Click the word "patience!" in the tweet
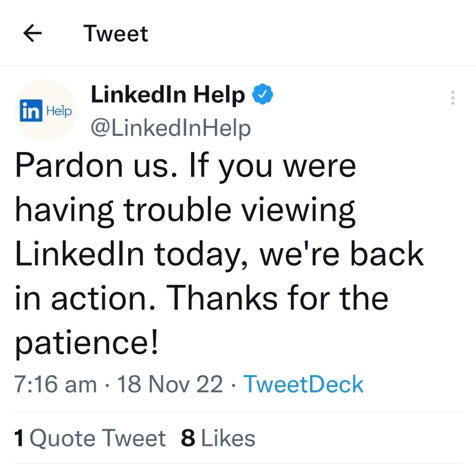 pos(87,343)
